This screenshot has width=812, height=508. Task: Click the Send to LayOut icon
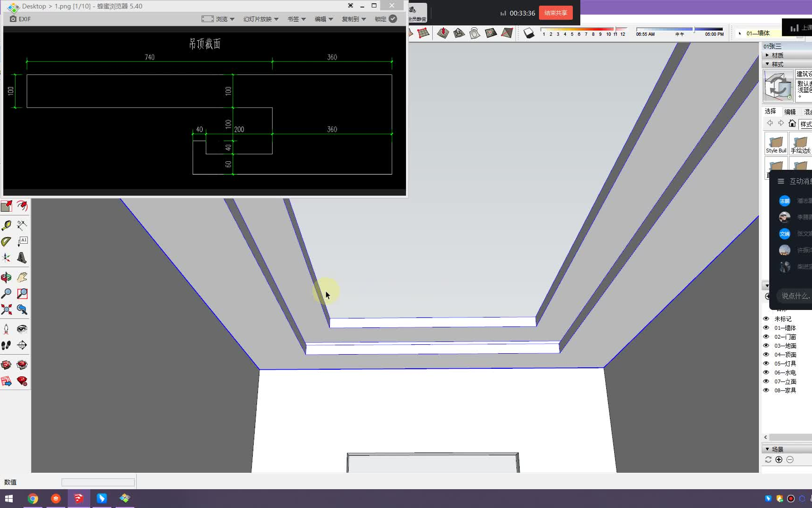point(7,381)
